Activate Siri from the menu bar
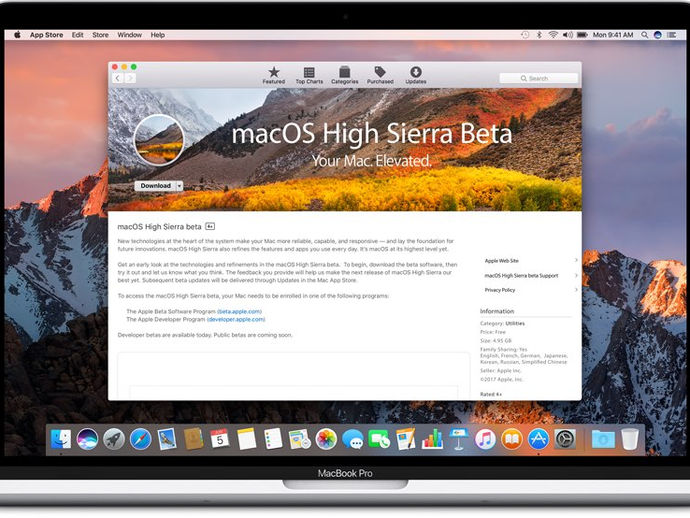This screenshot has width=690, height=518. point(658,35)
